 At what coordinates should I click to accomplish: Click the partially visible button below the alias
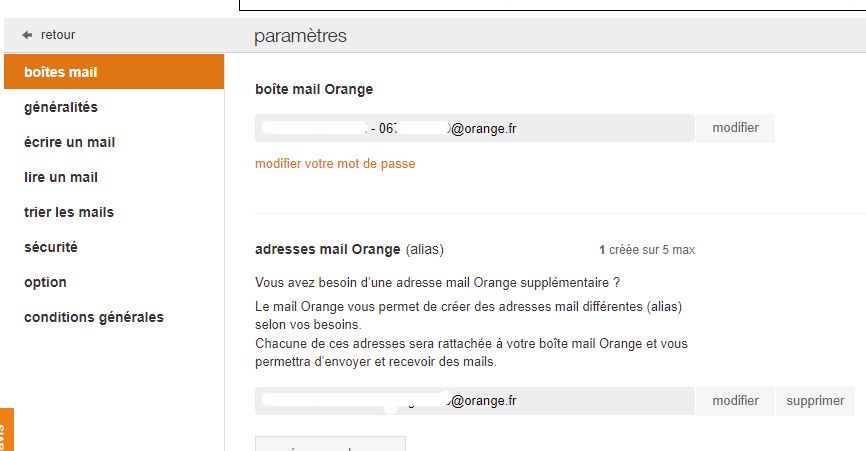click(x=330, y=444)
